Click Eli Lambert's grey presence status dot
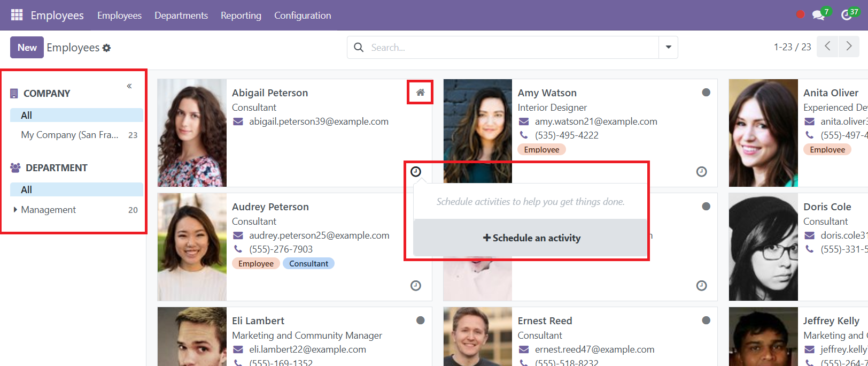Image resolution: width=868 pixels, height=366 pixels. (x=421, y=321)
